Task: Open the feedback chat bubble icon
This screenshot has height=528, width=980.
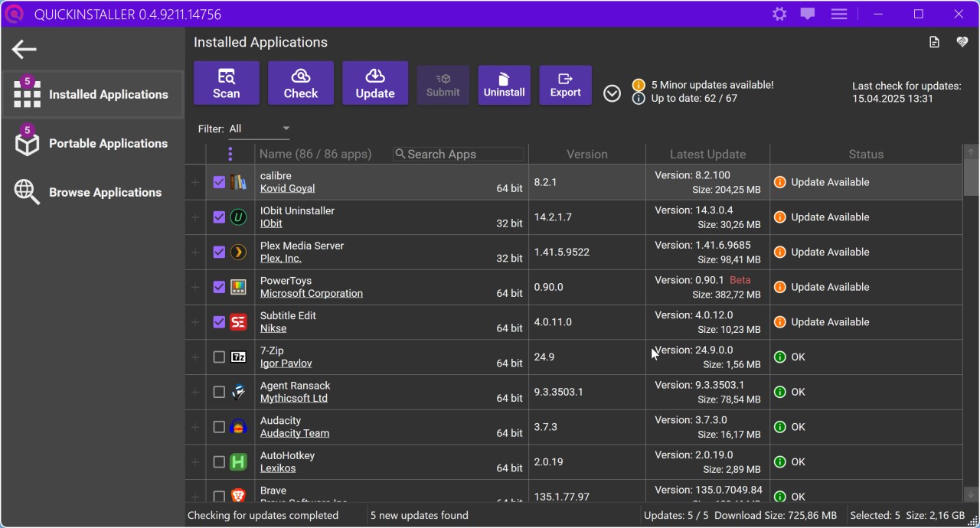Action: (808, 14)
